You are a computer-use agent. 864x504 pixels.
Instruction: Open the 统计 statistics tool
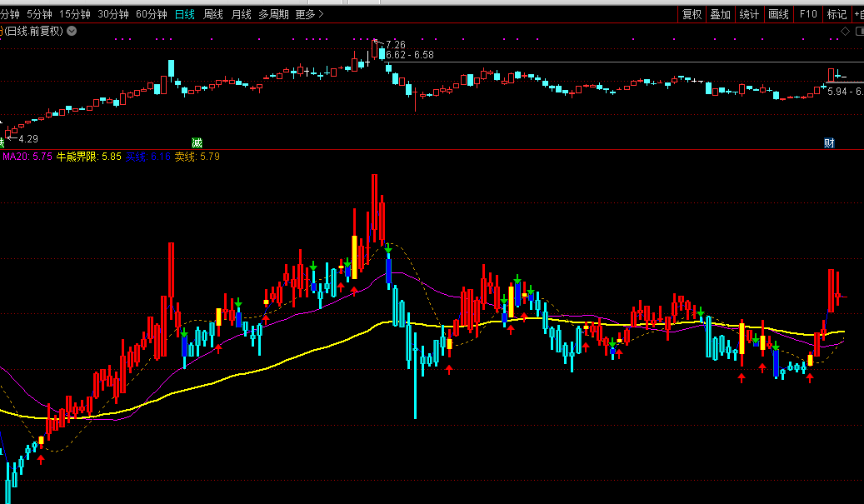(x=749, y=14)
